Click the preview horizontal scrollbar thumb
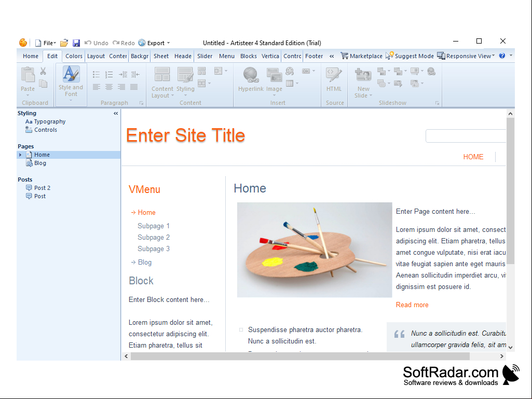 (x=300, y=356)
